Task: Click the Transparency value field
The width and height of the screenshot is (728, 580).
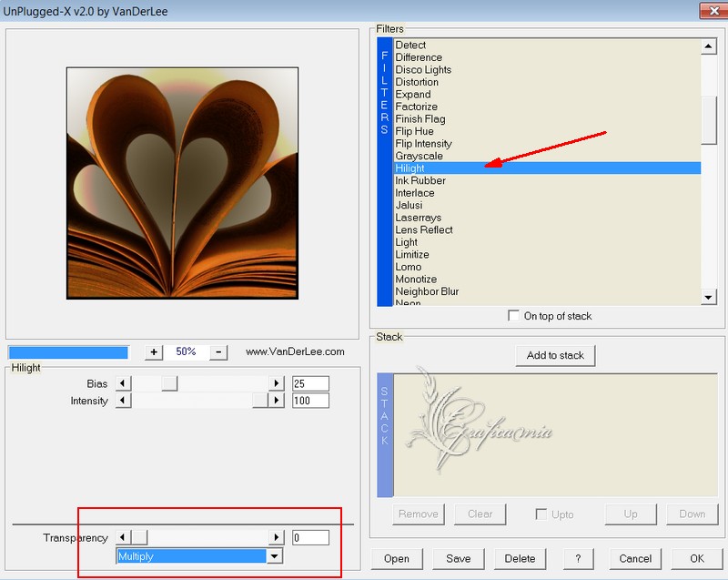Action: [310, 537]
